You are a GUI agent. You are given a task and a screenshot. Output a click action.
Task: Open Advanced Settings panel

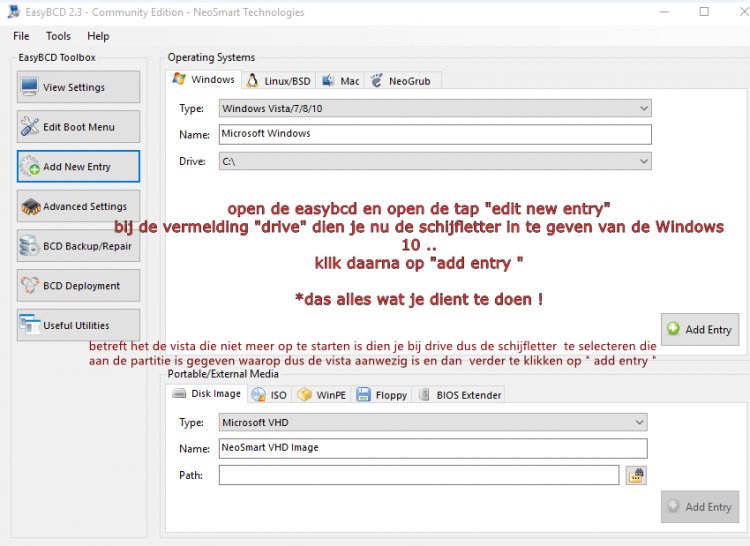tap(78, 207)
